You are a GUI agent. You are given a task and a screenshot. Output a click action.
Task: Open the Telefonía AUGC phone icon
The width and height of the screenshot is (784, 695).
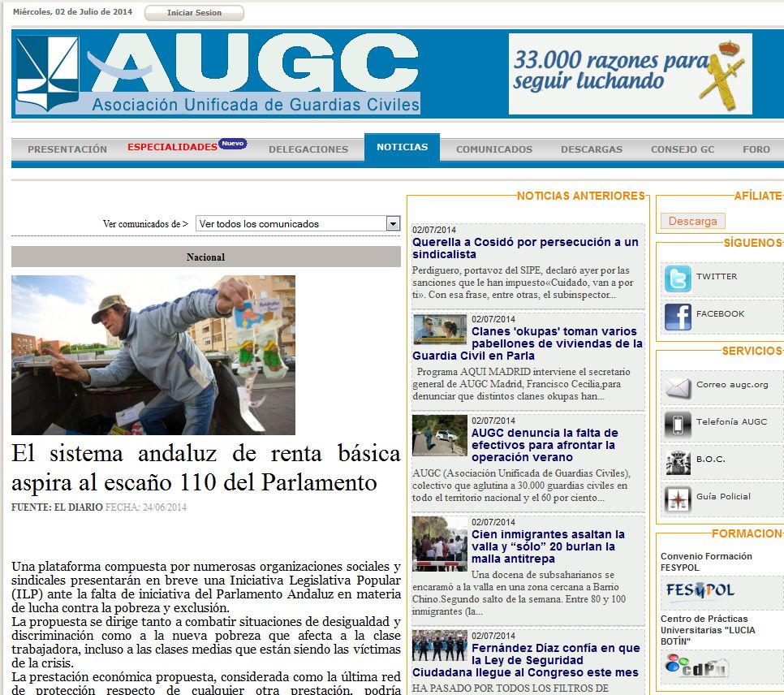coord(678,425)
